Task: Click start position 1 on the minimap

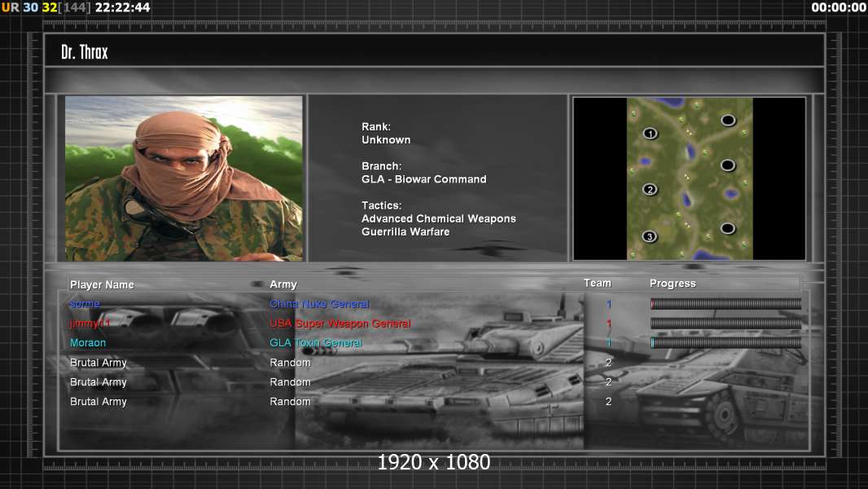Action: click(x=650, y=133)
